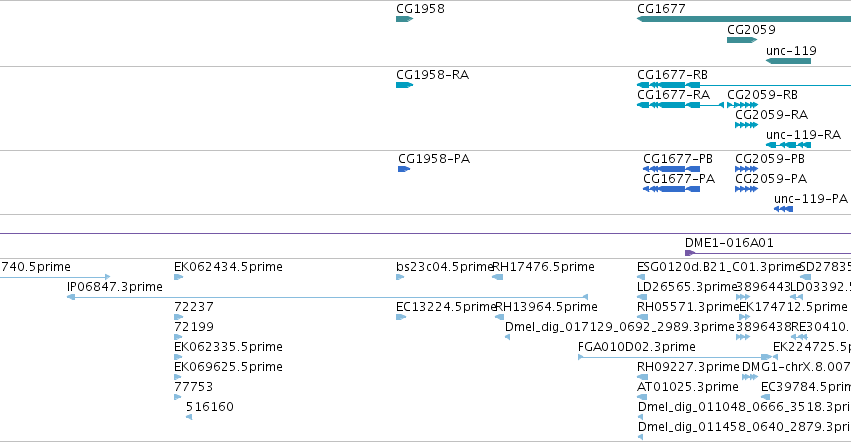Click the unc-119-PA protein glyph
851x442 pixels.
coord(783,209)
